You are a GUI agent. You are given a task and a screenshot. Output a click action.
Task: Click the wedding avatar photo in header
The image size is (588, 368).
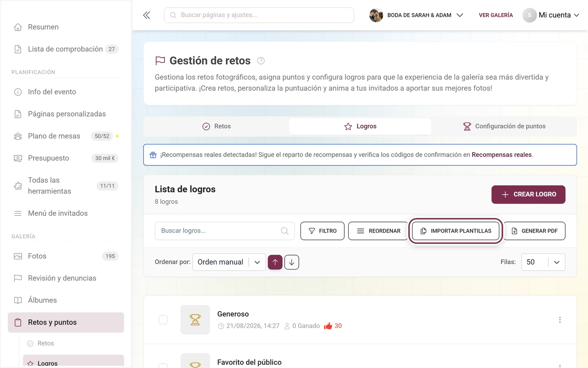pos(376,15)
